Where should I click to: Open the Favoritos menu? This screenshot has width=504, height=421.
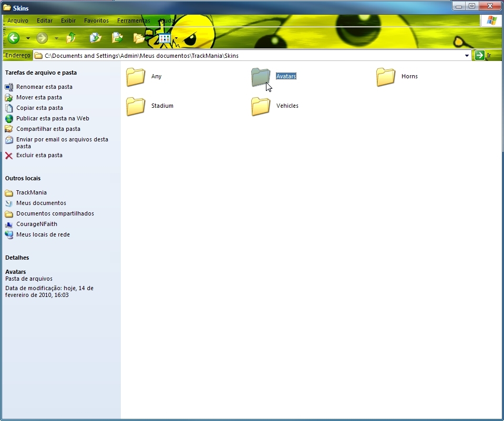[96, 20]
